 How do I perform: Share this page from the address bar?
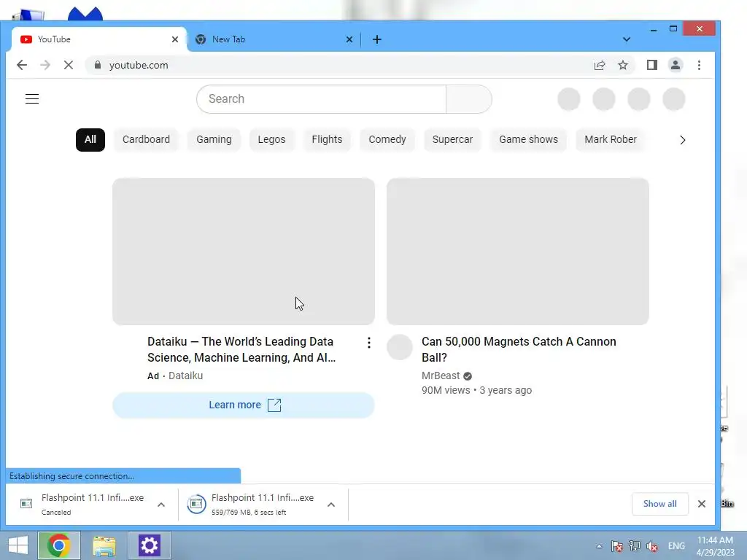[x=600, y=65]
